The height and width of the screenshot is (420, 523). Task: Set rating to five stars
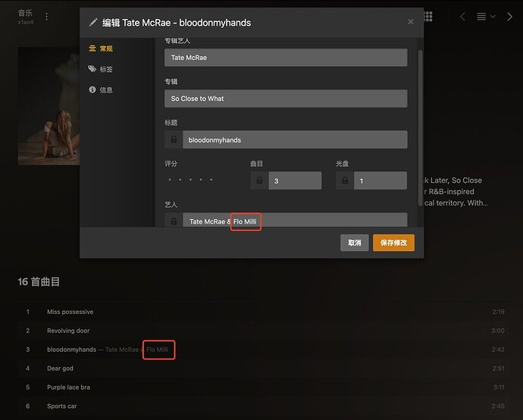[x=211, y=180]
